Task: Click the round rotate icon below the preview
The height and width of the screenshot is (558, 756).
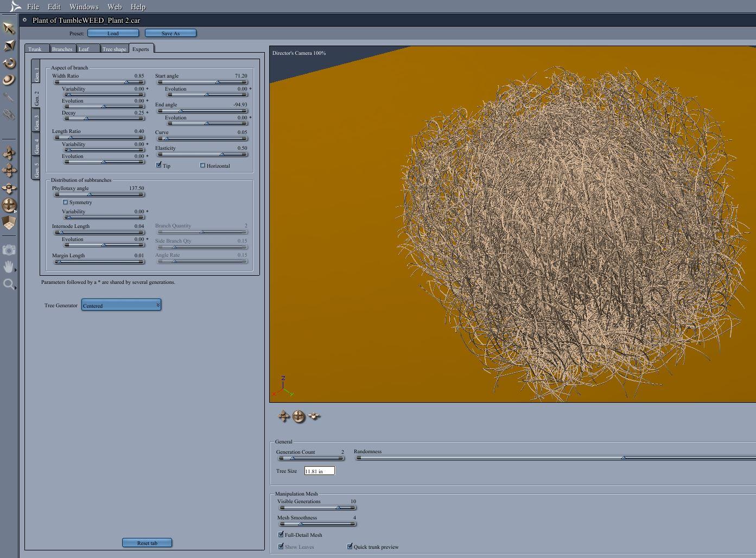Action: [298, 416]
